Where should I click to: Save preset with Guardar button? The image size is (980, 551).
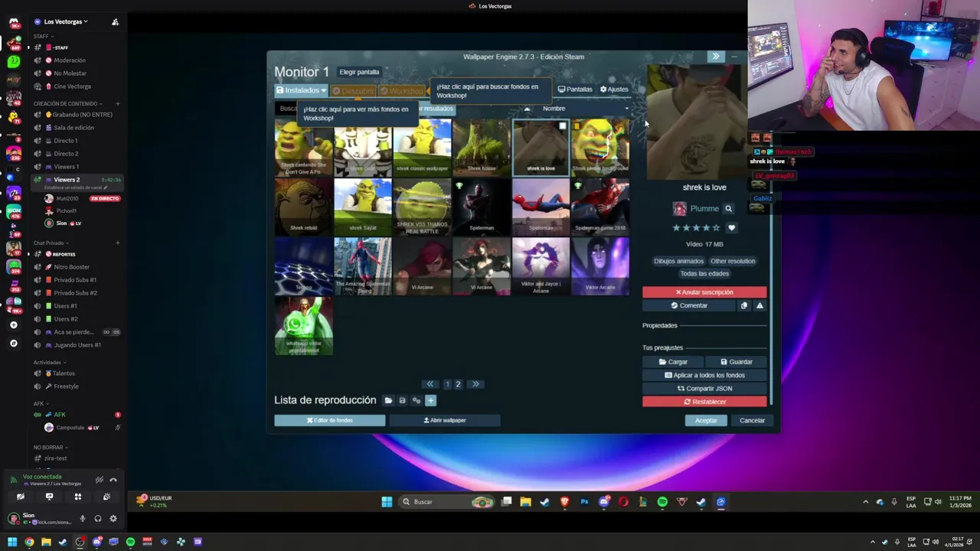click(x=736, y=362)
